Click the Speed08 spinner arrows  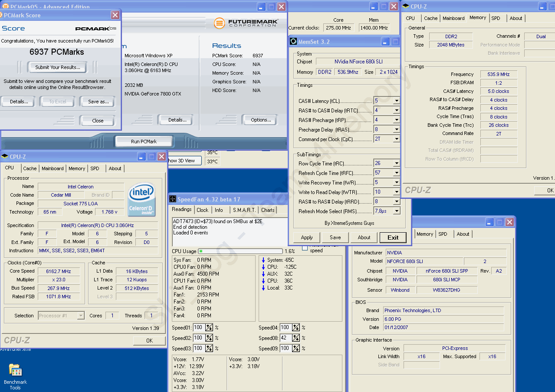point(296,338)
